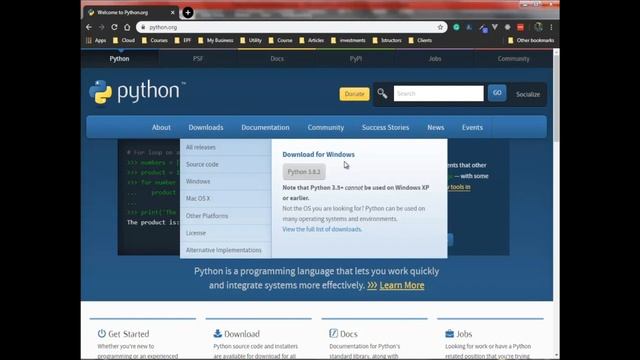Screen dimensions: 640x360
Task: Click the scrollbar down arrow
Action: click(556, 356)
